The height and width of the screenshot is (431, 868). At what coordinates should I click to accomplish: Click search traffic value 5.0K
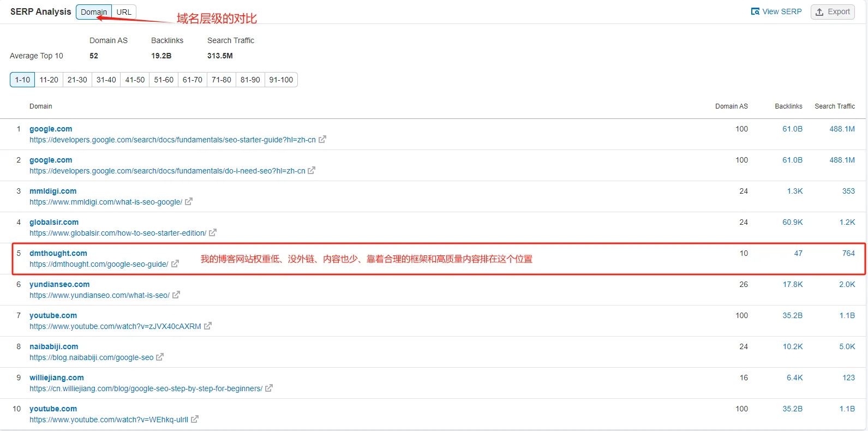[x=847, y=346]
